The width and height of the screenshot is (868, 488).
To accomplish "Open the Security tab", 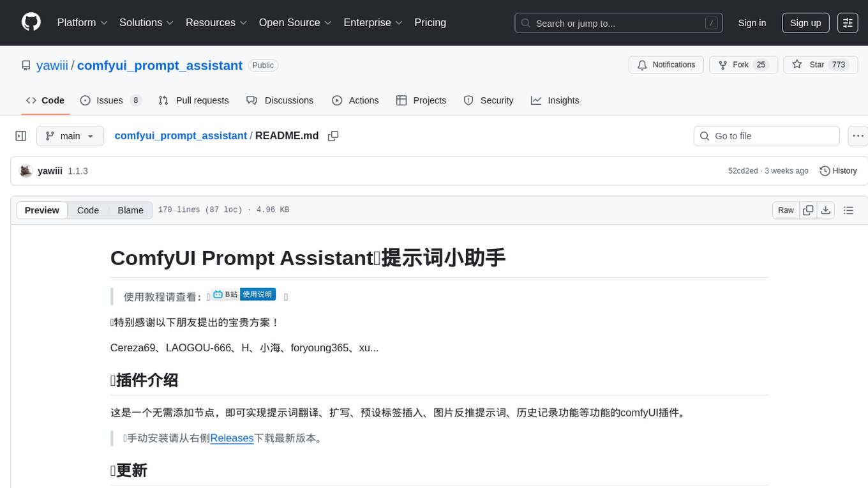I will pyautogui.click(x=489, y=100).
